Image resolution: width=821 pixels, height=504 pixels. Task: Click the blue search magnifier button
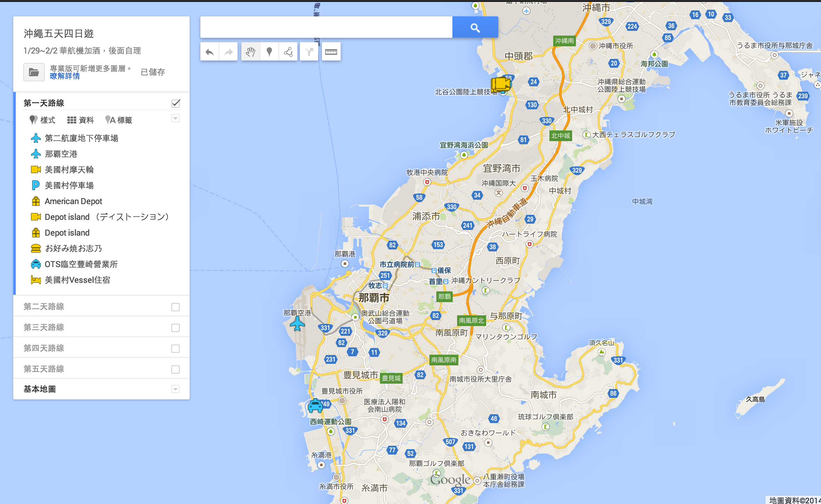click(x=475, y=28)
